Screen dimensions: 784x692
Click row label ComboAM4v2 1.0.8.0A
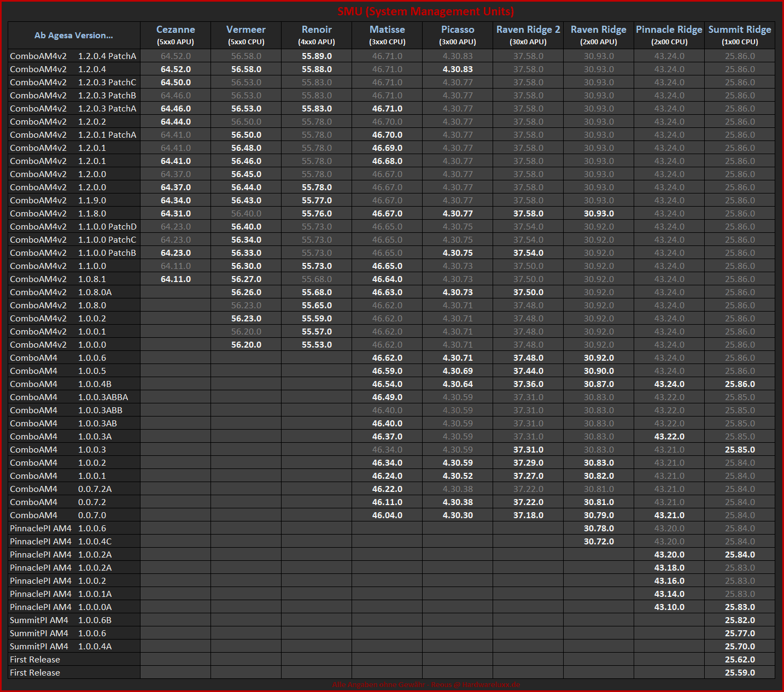74,292
